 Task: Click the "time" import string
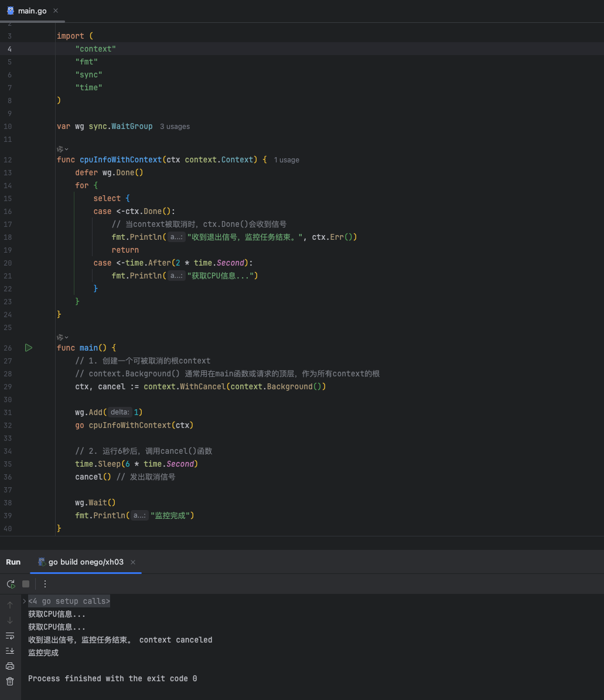(x=89, y=87)
